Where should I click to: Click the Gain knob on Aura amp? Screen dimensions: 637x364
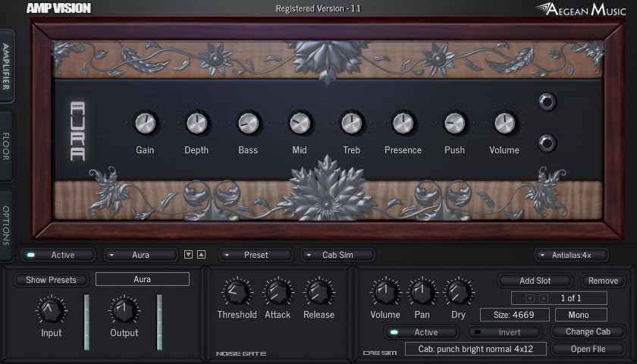[x=145, y=123]
